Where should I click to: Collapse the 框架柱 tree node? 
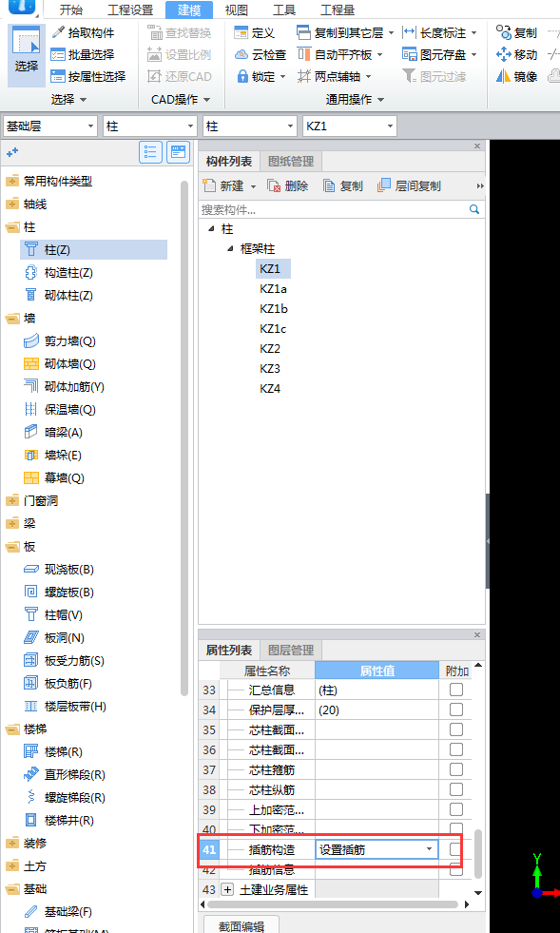(230, 249)
